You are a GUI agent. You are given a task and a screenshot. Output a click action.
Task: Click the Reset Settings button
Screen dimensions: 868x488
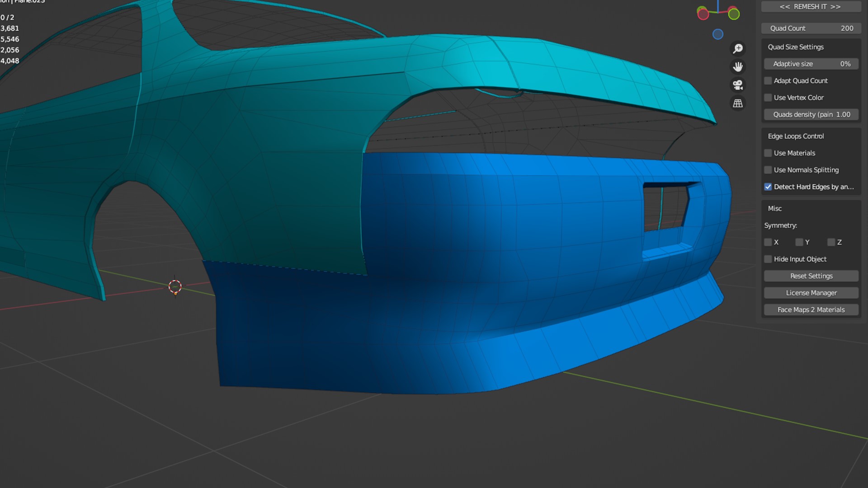[x=811, y=276]
